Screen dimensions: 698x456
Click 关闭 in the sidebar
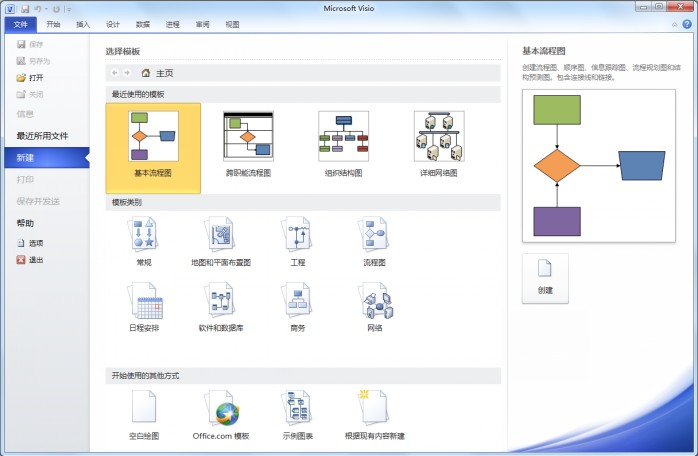coord(30,94)
